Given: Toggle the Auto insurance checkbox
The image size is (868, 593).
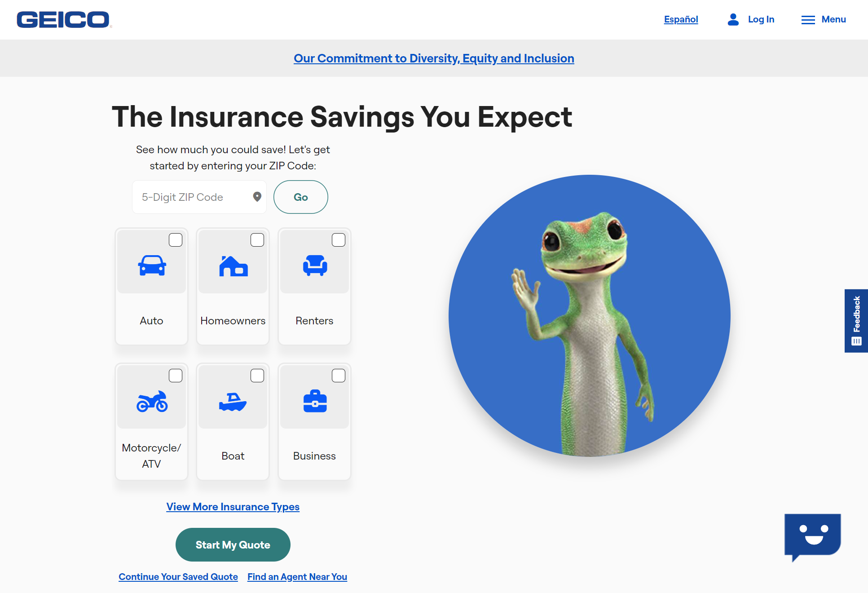Looking at the screenshot, I should [x=176, y=239].
